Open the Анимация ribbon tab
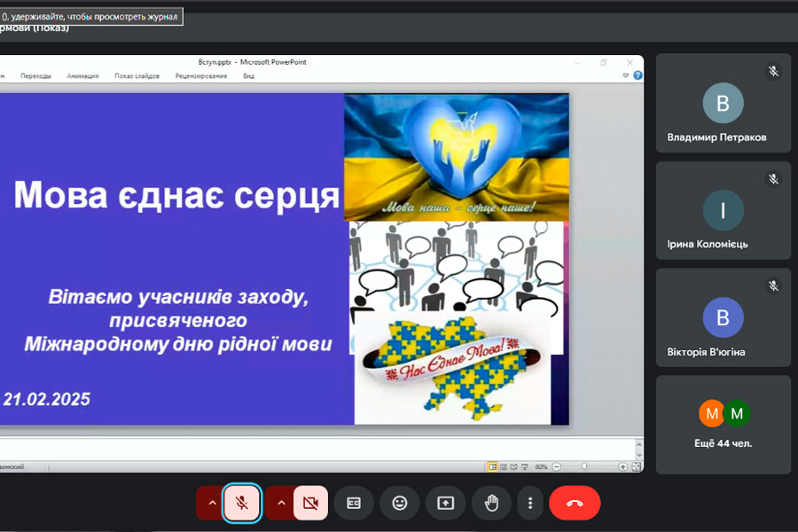Viewport: 798px width, 532px height. (82, 76)
